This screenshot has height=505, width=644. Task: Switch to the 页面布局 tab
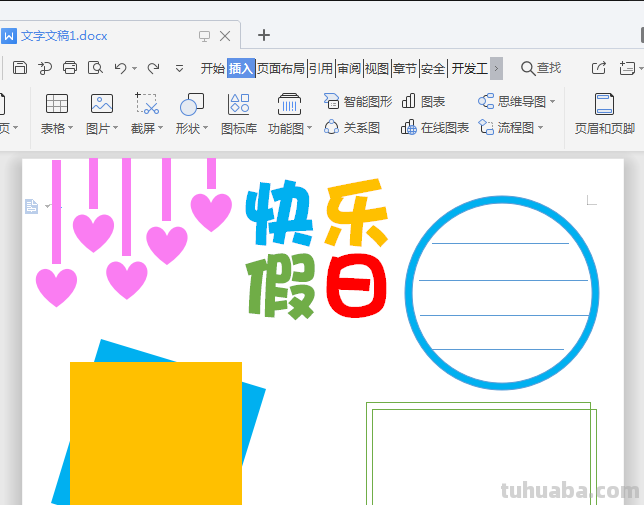click(281, 68)
